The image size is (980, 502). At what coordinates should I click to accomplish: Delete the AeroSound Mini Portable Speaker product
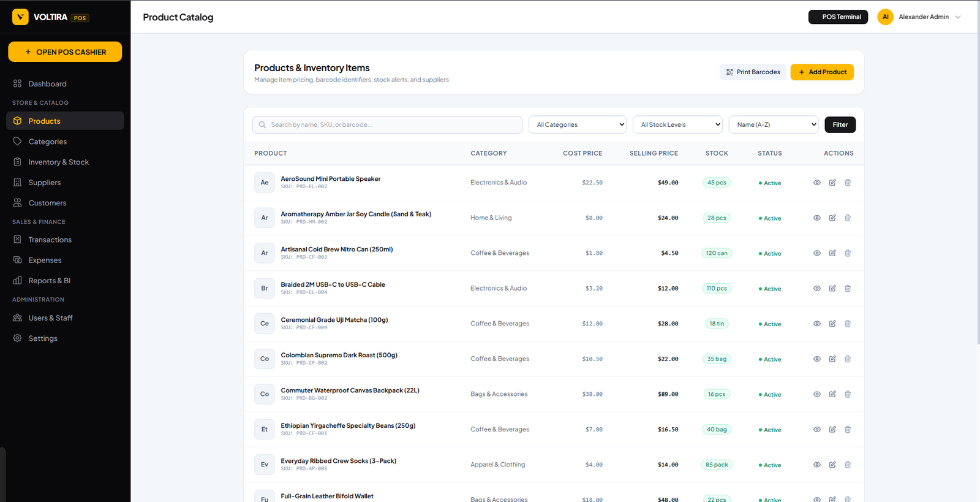click(x=848, y=183)
